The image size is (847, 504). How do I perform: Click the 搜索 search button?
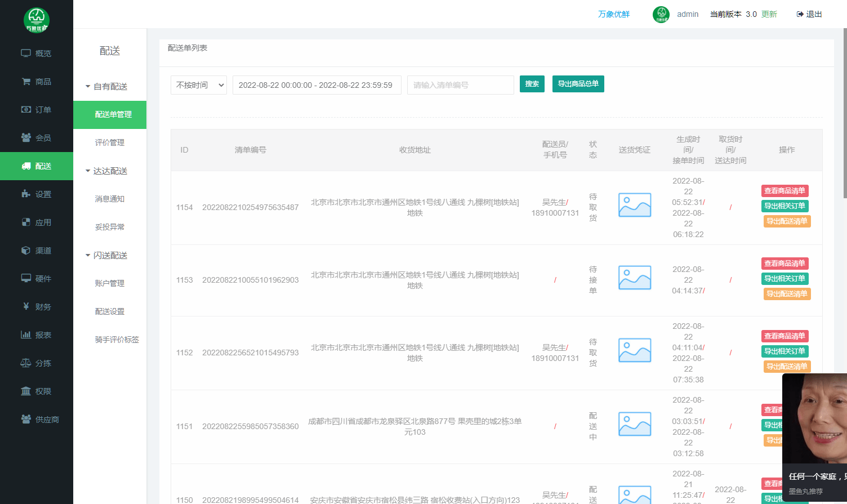[x=532, y=84]
